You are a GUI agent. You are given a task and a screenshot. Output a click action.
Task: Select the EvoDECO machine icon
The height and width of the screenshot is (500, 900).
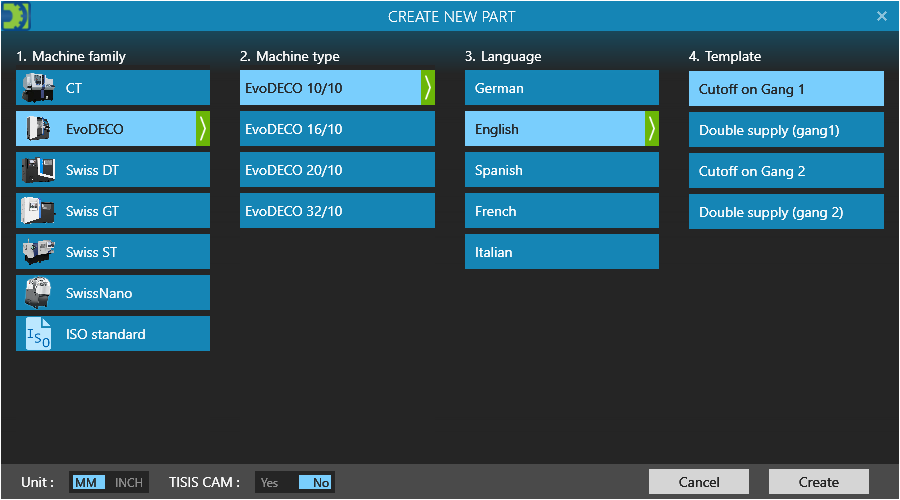coord(39,129)
